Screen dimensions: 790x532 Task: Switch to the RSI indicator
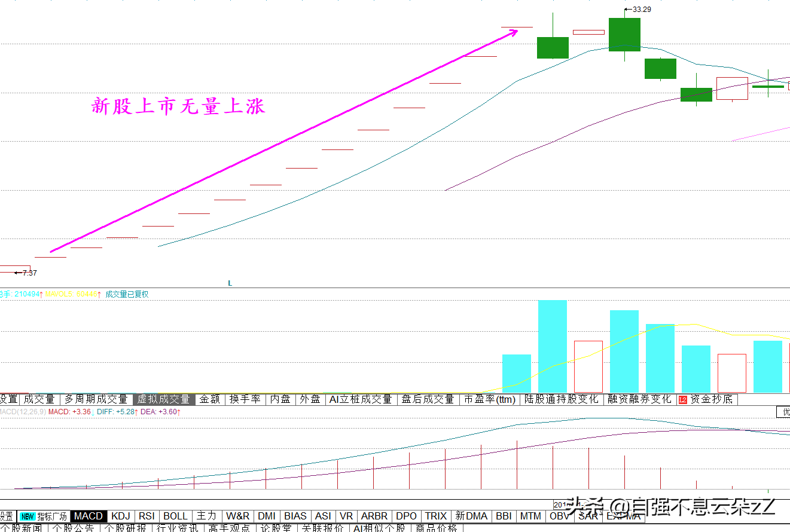[x=147, y=516]
